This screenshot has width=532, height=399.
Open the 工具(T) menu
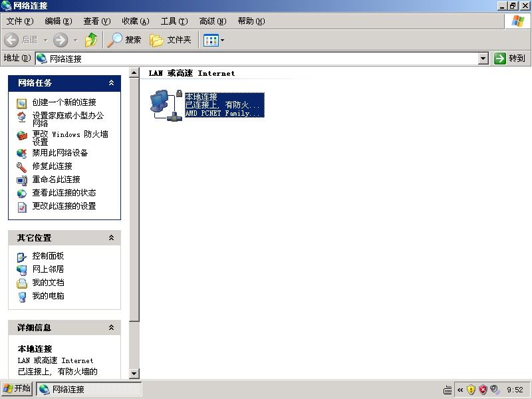coord(174,21)
